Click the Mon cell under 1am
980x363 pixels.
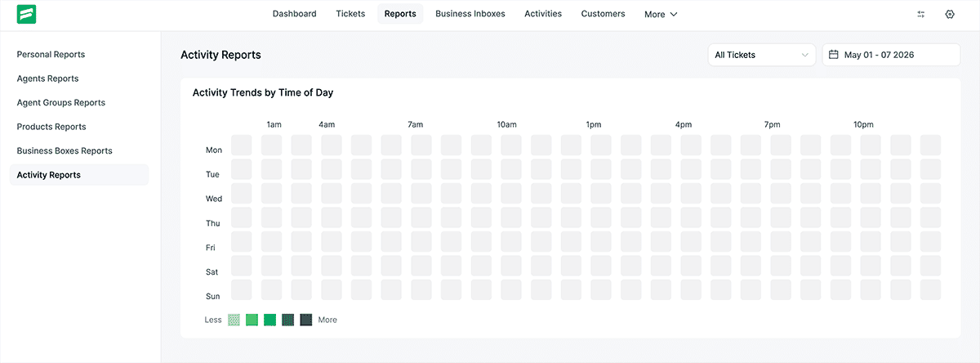tap(271, 146)
